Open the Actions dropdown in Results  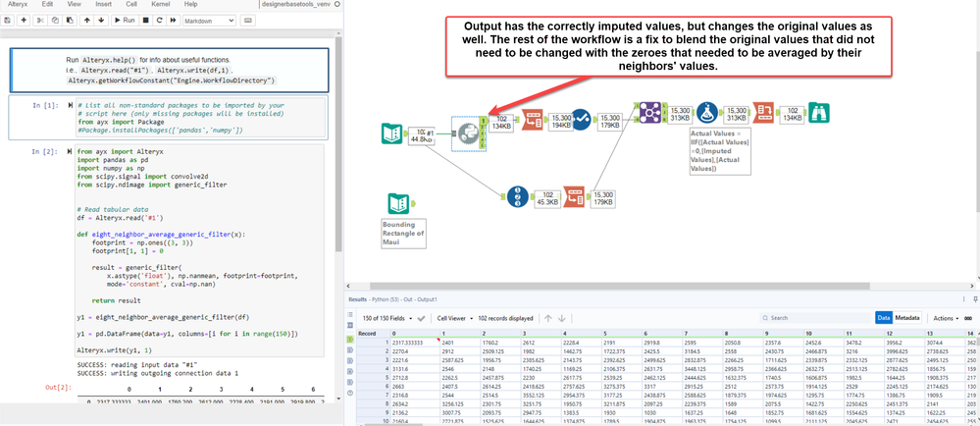(947, 318)
